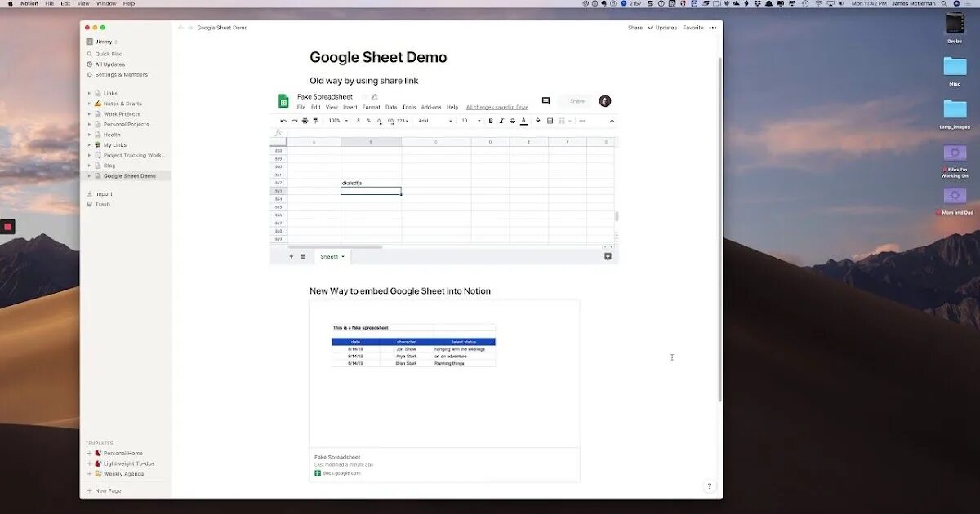Increase decimal places in Sheets toolbar
980x514 pixels.
tap(390, 121)
